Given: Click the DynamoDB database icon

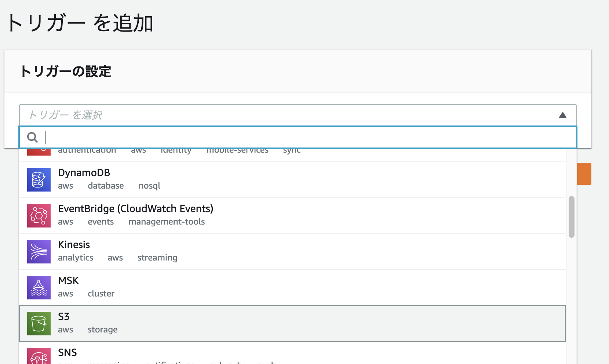Looking at the screenshot, I should click(39, 180).
